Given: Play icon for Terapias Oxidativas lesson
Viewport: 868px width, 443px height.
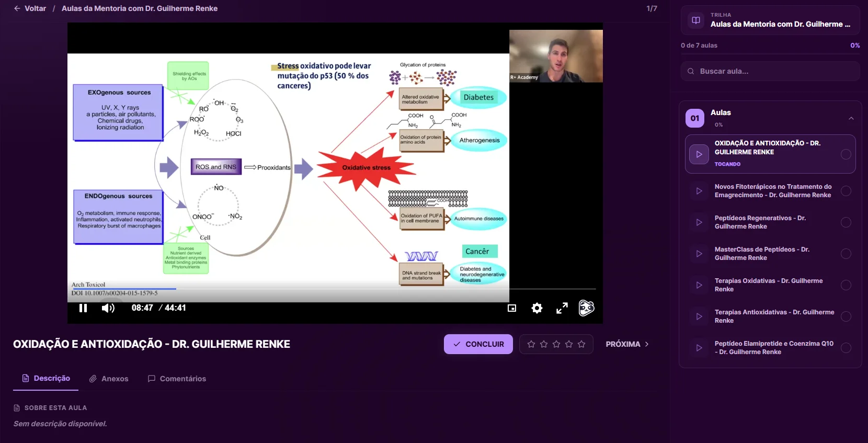Looking at the screenshot, I should [699, 285].
